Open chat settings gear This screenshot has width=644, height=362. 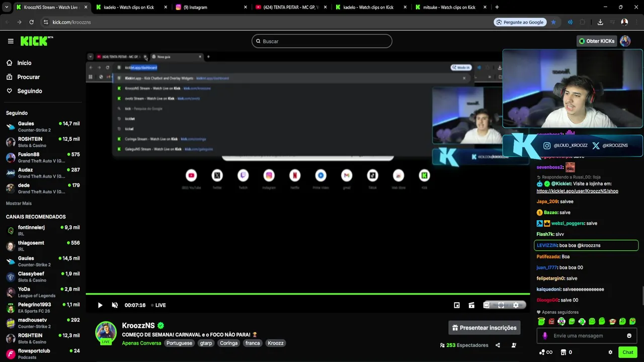pyautogui.click(x=610, y=352)
